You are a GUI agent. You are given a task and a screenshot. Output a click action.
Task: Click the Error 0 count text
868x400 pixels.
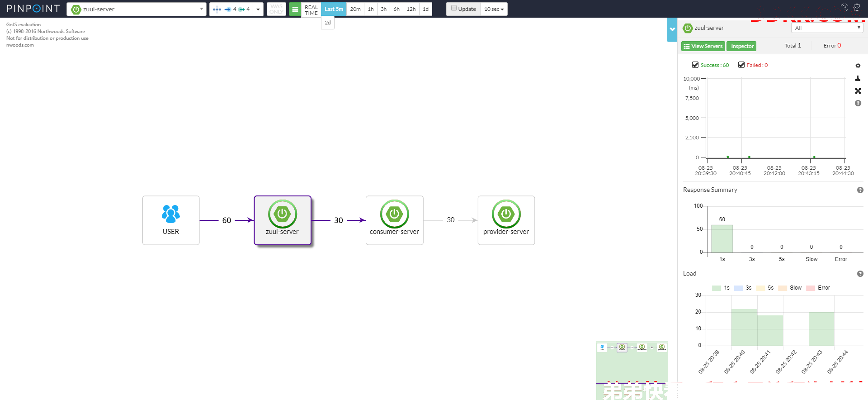click(x=832, y=46)
